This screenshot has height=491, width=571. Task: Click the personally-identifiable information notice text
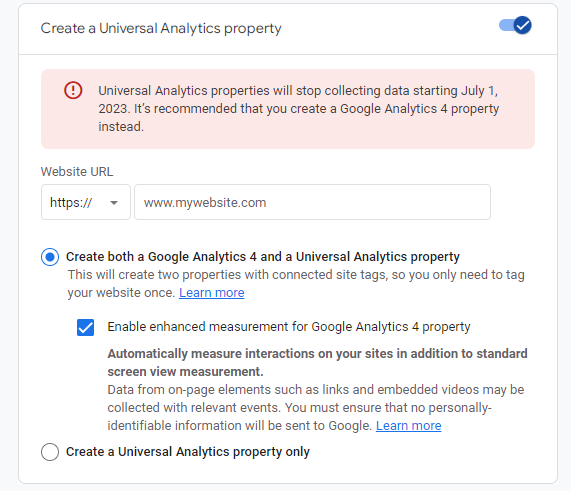(x=316, y=407)
